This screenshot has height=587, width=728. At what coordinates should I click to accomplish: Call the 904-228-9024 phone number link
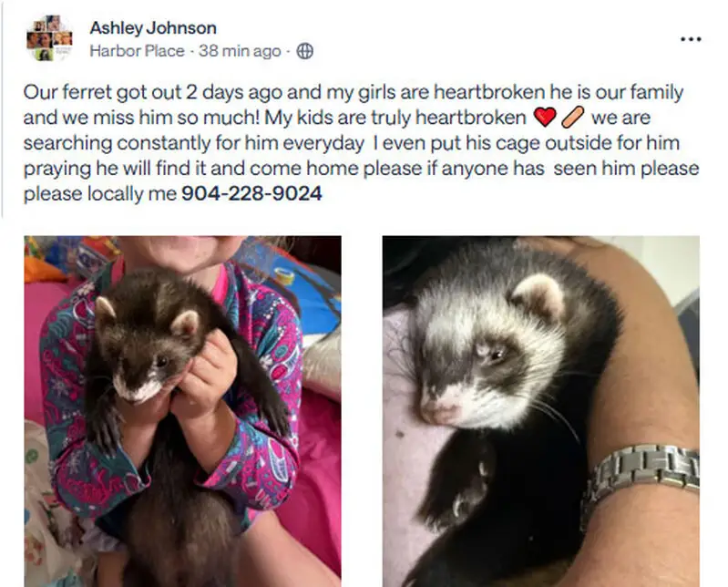coord(251,193)
